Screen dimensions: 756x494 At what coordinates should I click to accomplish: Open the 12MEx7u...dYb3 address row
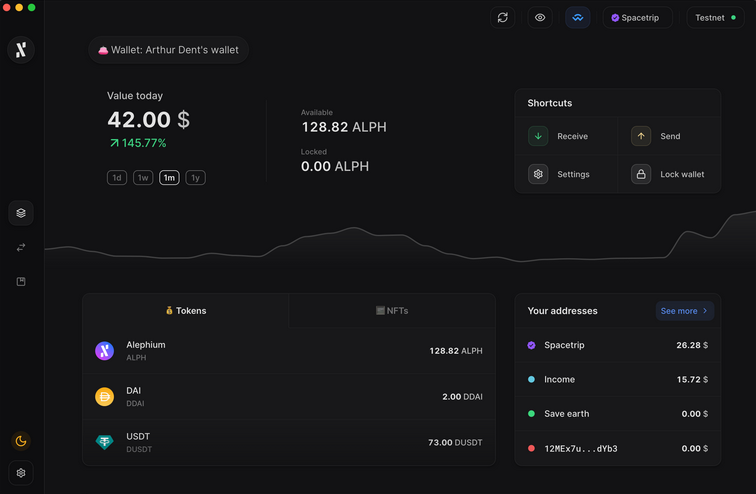(x=618, y=448)
